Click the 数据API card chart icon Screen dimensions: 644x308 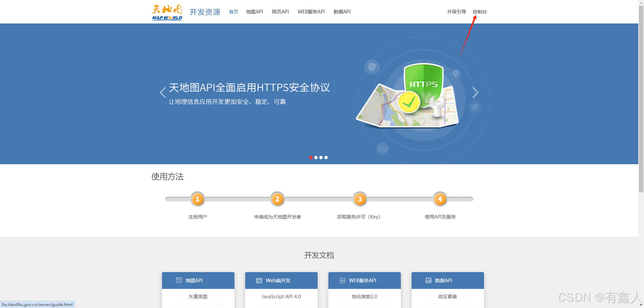(428, 281)
